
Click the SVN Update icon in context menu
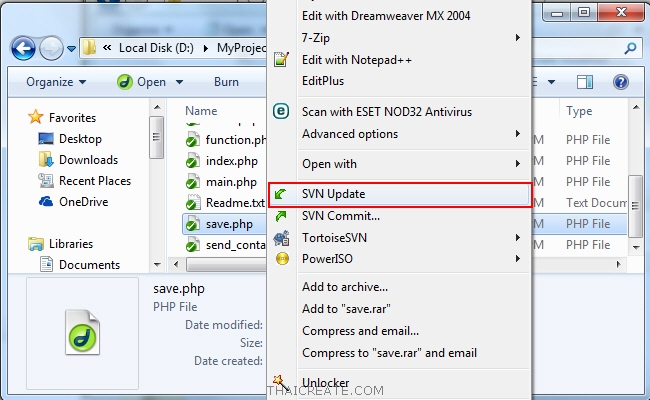coord(281,194)
